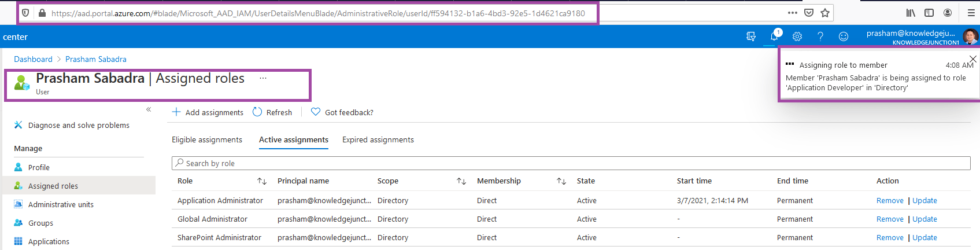Click the Search by role field
The image size is (980, 250).
pos(571,163)
